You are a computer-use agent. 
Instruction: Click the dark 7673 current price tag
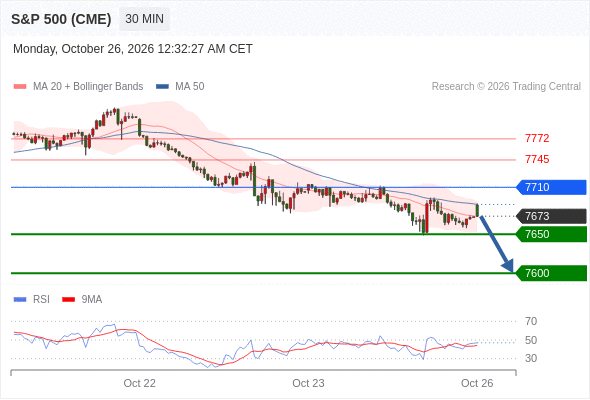(x=551, y=216)
